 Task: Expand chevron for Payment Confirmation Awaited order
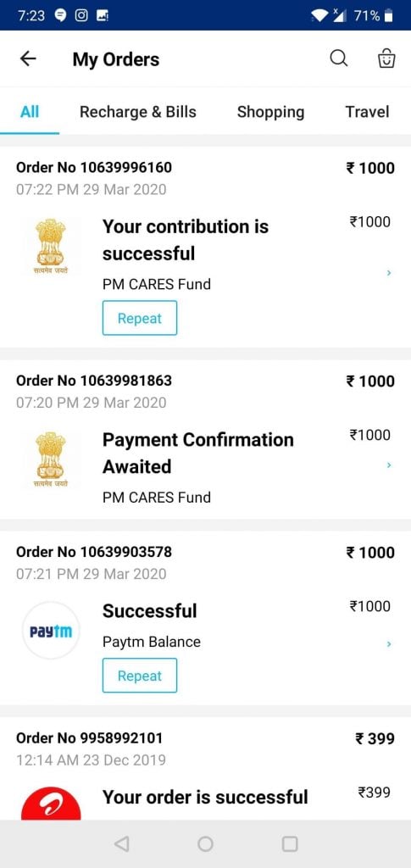pyautogui.click(x=389, y=465)
